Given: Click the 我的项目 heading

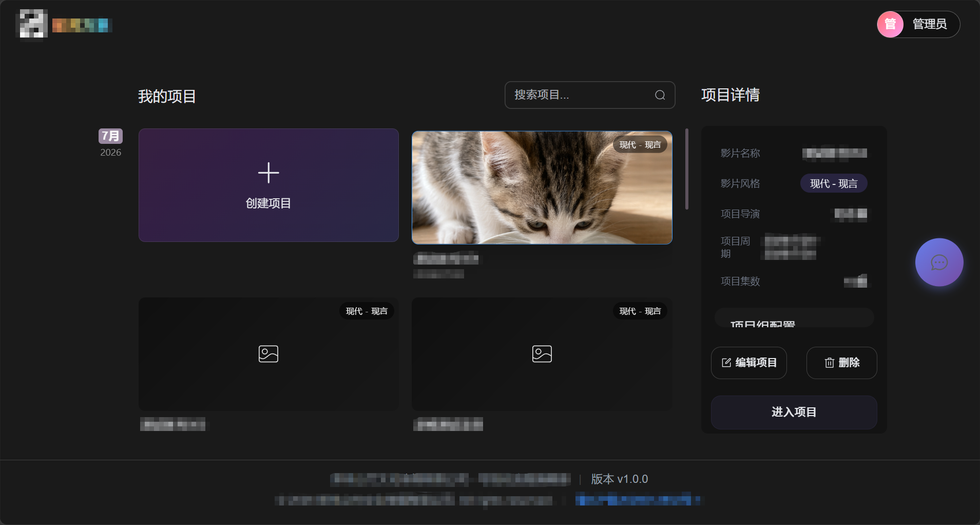Looking at the screenshot, I should click(x=167, y=96).
